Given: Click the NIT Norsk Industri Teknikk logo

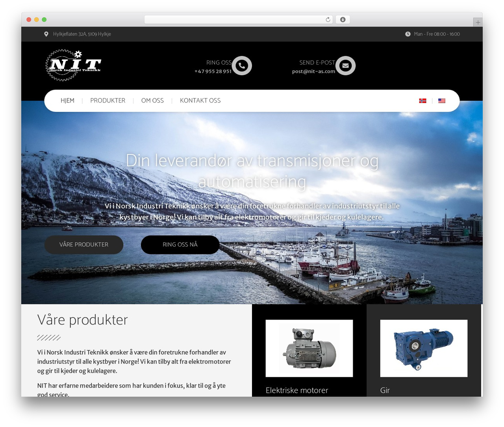Looking at the screenshot, I should [73, 65].
